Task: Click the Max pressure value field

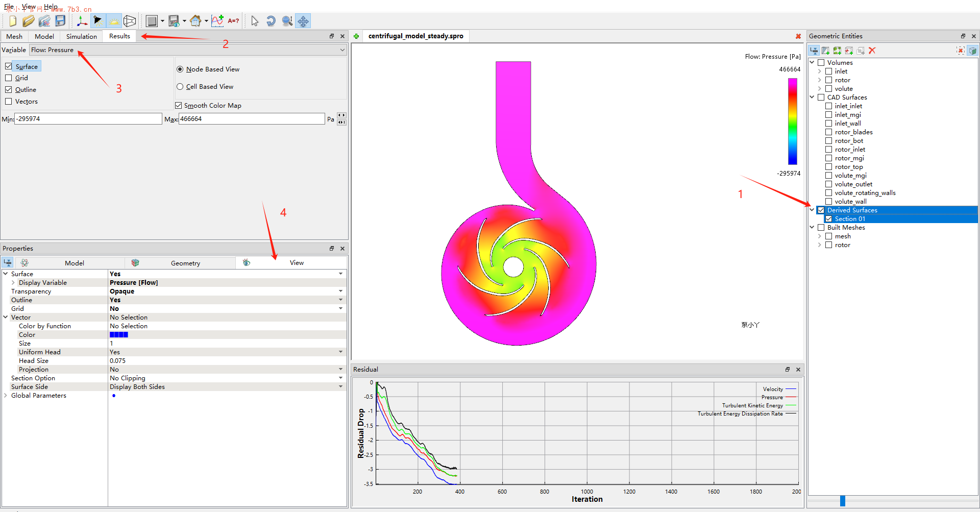Action: point(252,119)
